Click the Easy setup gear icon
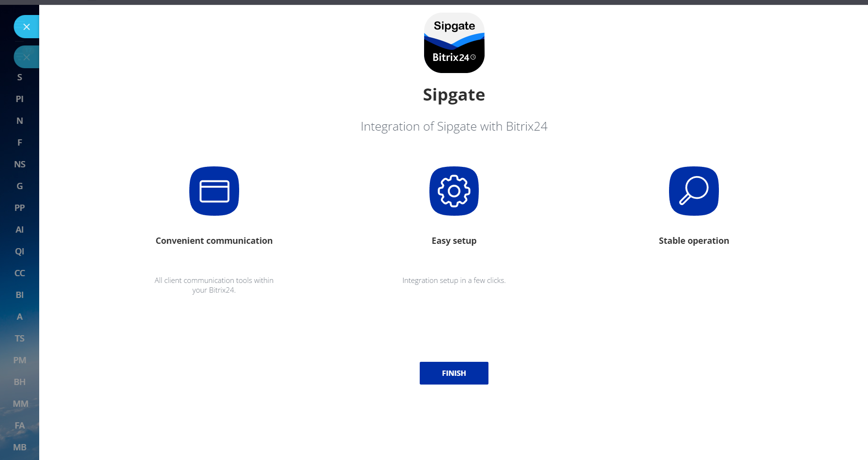Image resolution: width=868 pixels, height=460 pixels. coord(454,191)
